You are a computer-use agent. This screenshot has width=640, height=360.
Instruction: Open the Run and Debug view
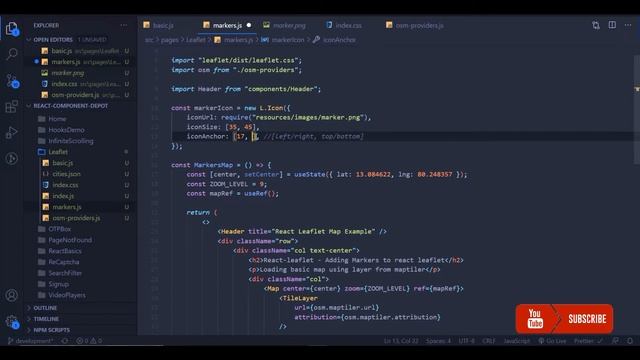pyautogui.click(x=12, y=133)
